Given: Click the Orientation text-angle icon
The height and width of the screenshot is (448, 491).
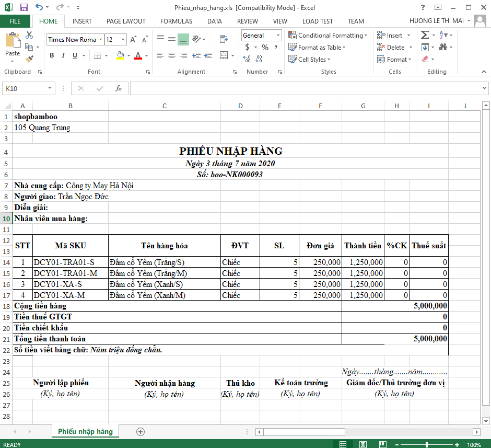Looking at the screenshot, I should [x=196, y=39].
